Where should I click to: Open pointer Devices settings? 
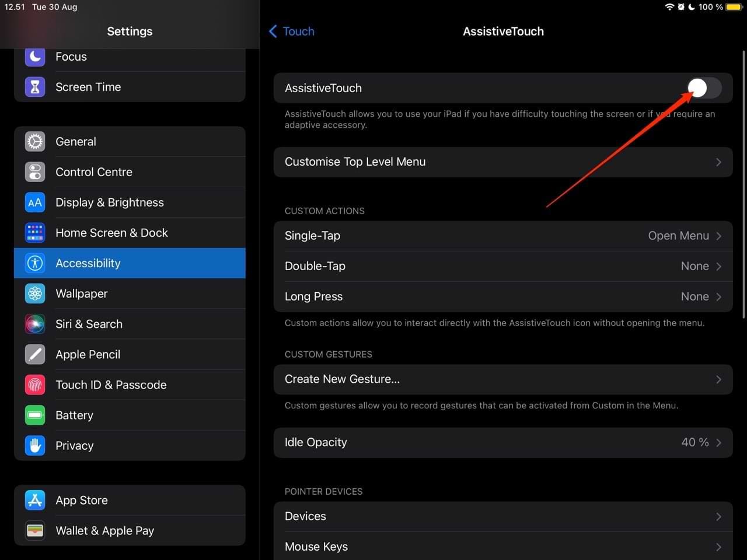(503, 516)
